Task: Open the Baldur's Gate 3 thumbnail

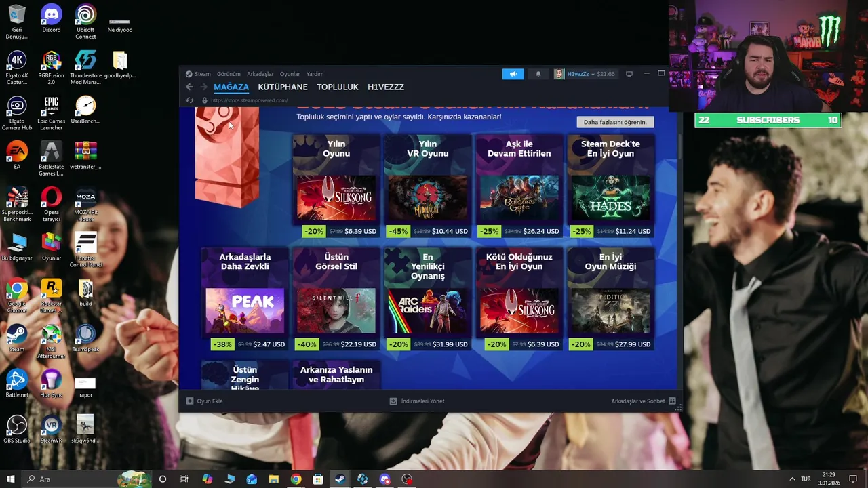Action: 519,198
